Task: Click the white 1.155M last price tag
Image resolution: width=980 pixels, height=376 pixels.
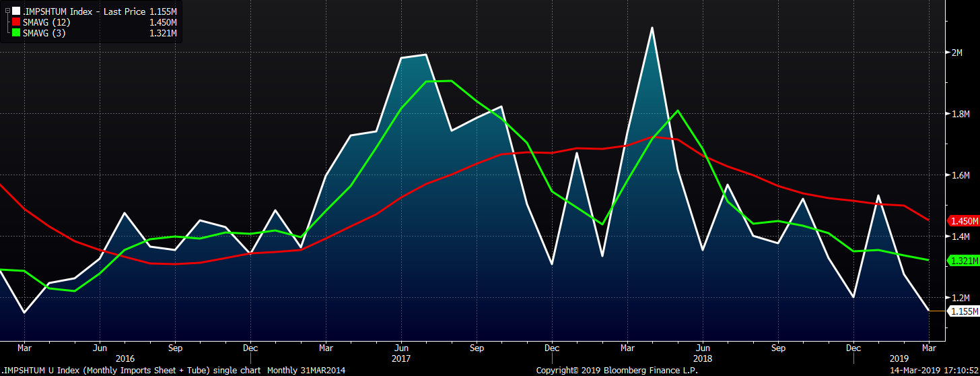Action: 963,311
